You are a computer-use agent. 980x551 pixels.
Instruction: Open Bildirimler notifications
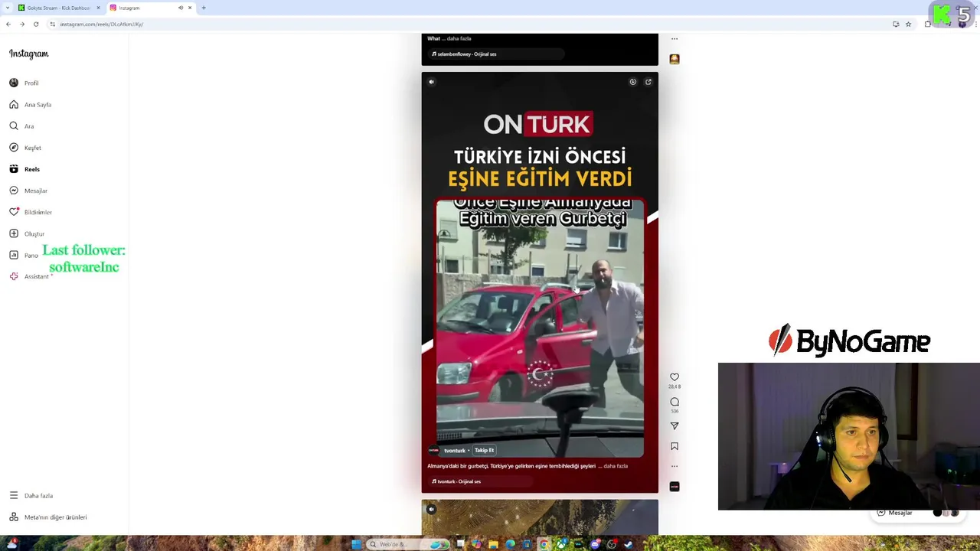[31, 211]
